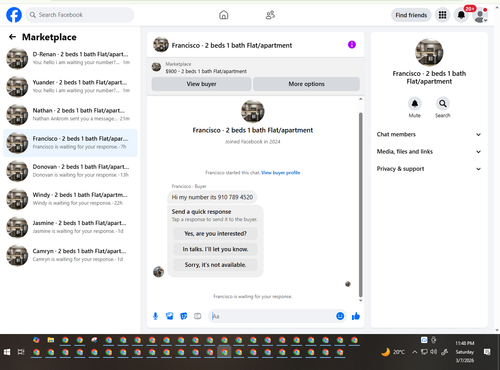Viewport: 500px width, 370px height.
Task: Open Windy conversation
Action: point(70,199)
